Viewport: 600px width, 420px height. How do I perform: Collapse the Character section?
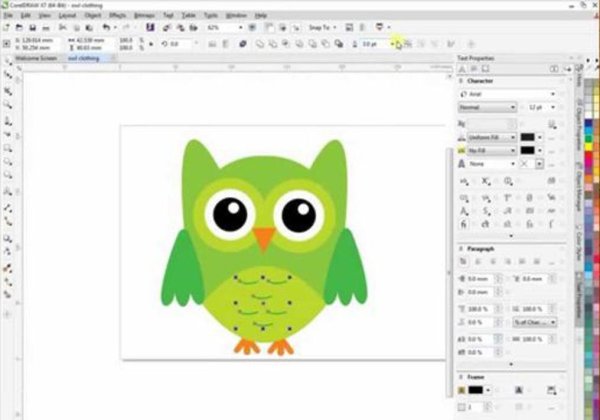point(461,81)
